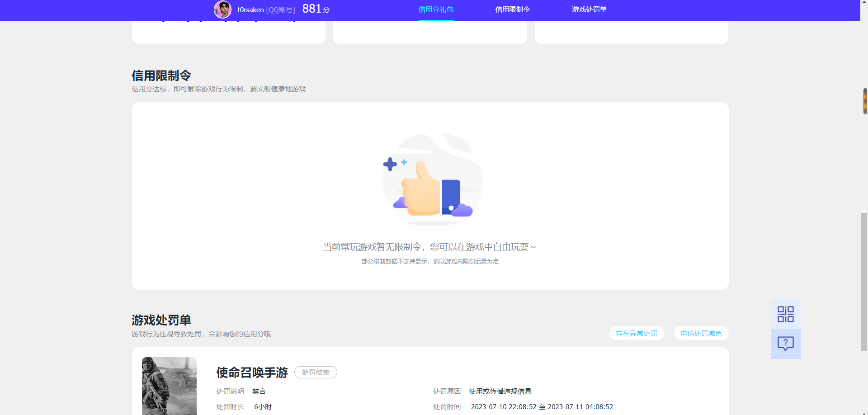The image size is (868, 415).
Task: Click the 处罚结束 status badge
Action: pyautogui.click(x=316, y=373)
